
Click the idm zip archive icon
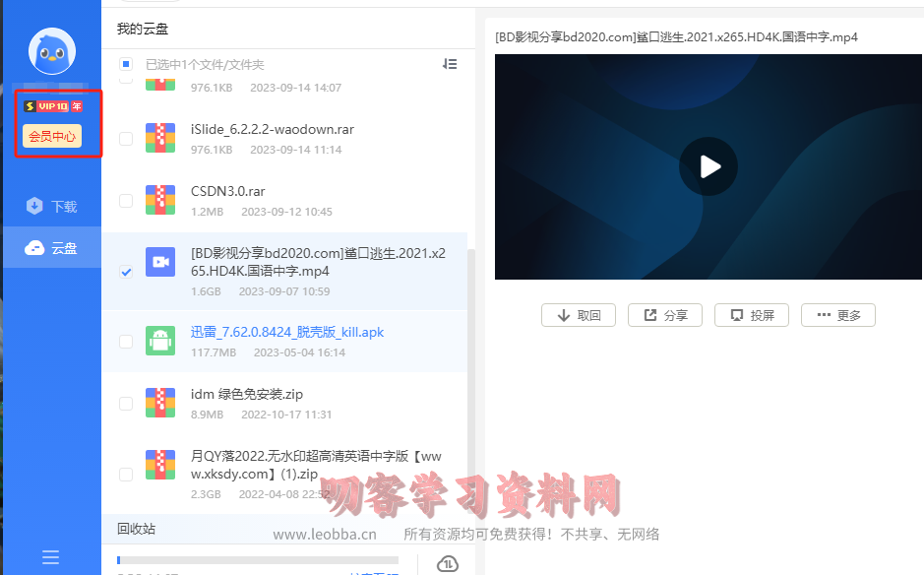(160, 403)
